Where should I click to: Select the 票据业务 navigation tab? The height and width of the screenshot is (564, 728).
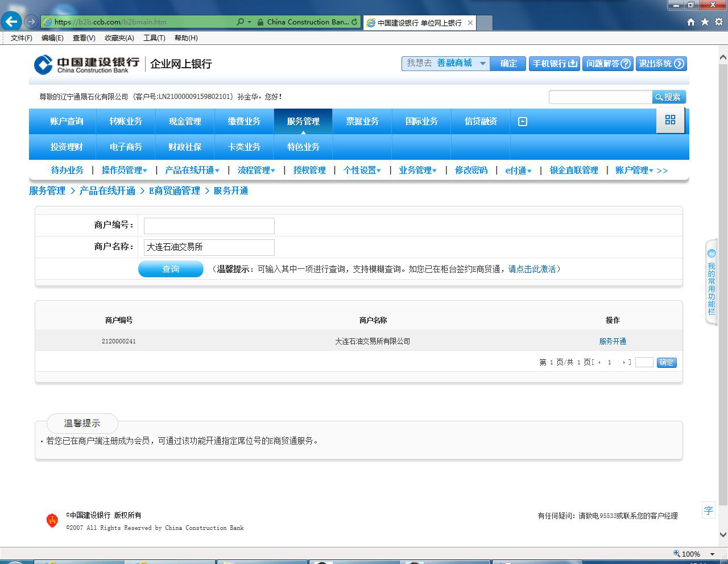click(x=362, y=122)
